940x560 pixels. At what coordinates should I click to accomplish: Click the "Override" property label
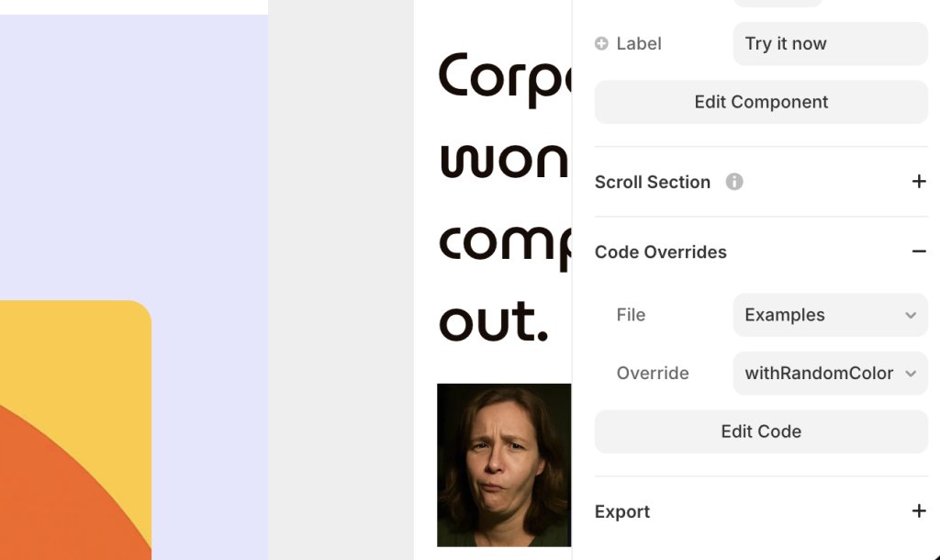click(652, 374)
